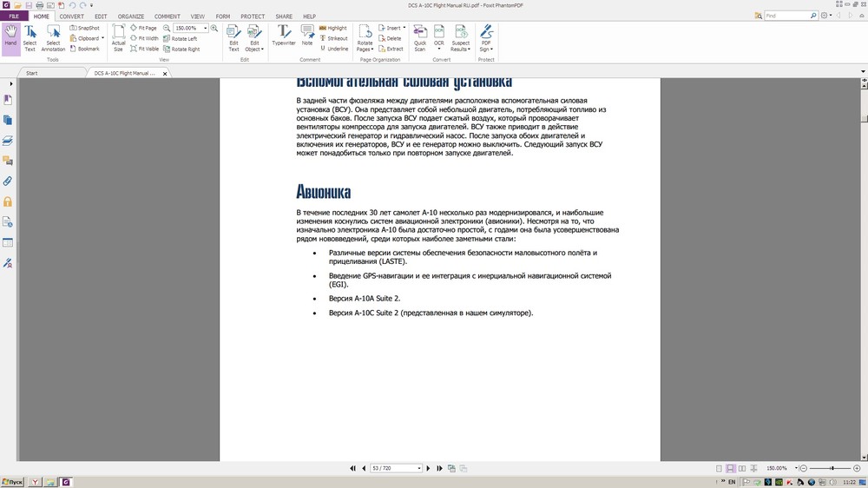The height and width of the screenshot is (488, 868).
Task: Toggle continuous facing view mode
Action: coord(753,468)
